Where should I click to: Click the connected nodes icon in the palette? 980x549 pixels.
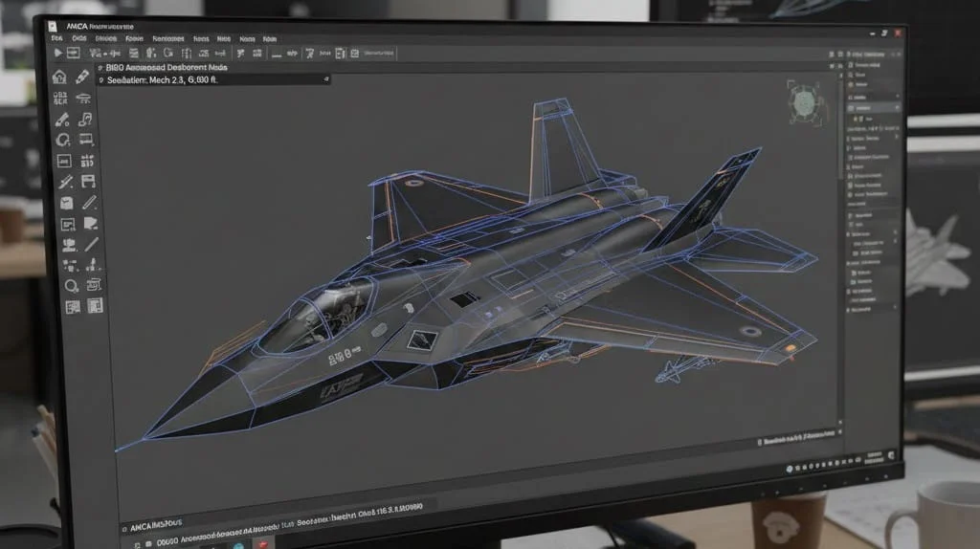pyautogui.click(x=70, y=266)
